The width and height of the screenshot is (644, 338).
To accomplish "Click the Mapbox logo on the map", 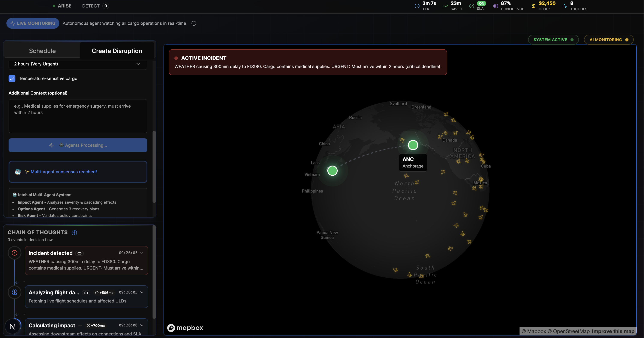I will (x=185, y=328).
